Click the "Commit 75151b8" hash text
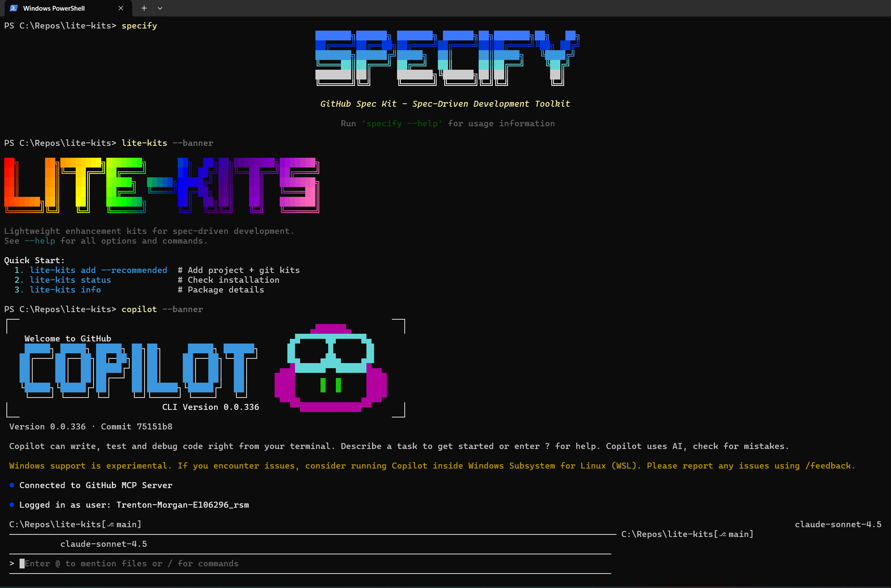Screen dimensions: 891x588 [137, 426]
